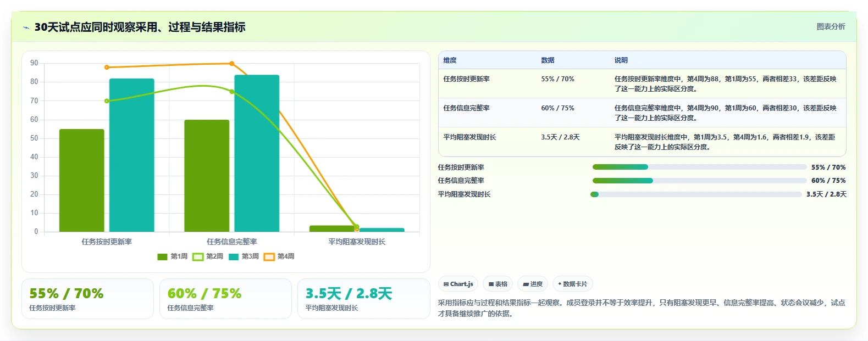This screenshot has height=341, width=868.
Task: Click the teal 第3周 bar for 任务按时更新率
Action: tap(132, 155)
